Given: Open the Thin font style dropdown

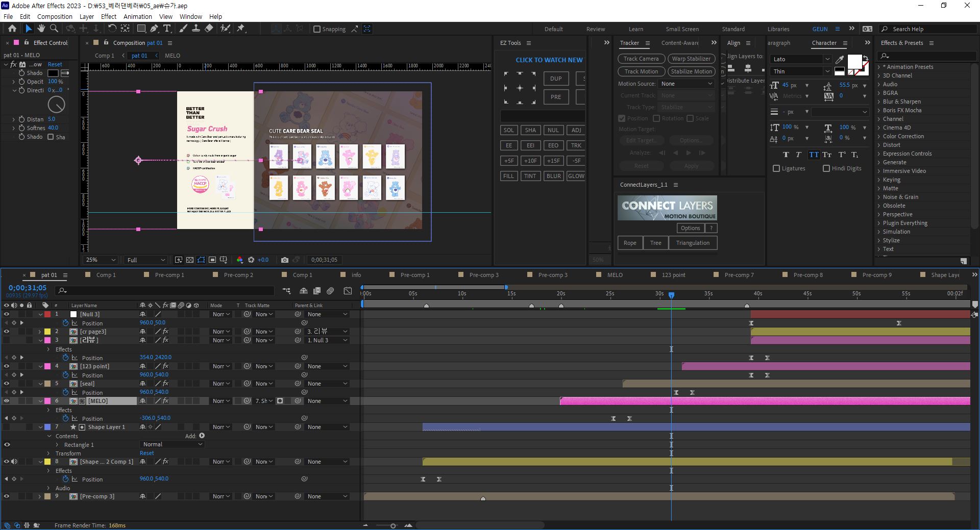Looking at the screenshot, I should [800, 71].
